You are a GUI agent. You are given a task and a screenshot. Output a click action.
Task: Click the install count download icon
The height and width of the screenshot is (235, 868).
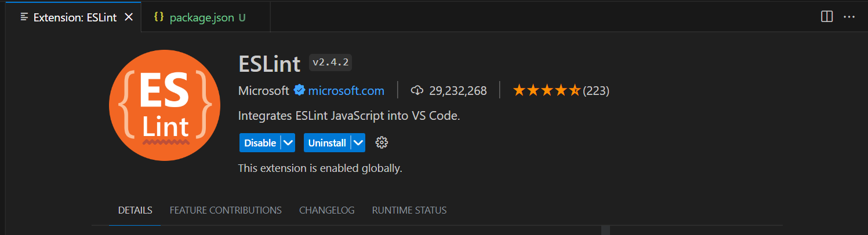coord(417,90)
